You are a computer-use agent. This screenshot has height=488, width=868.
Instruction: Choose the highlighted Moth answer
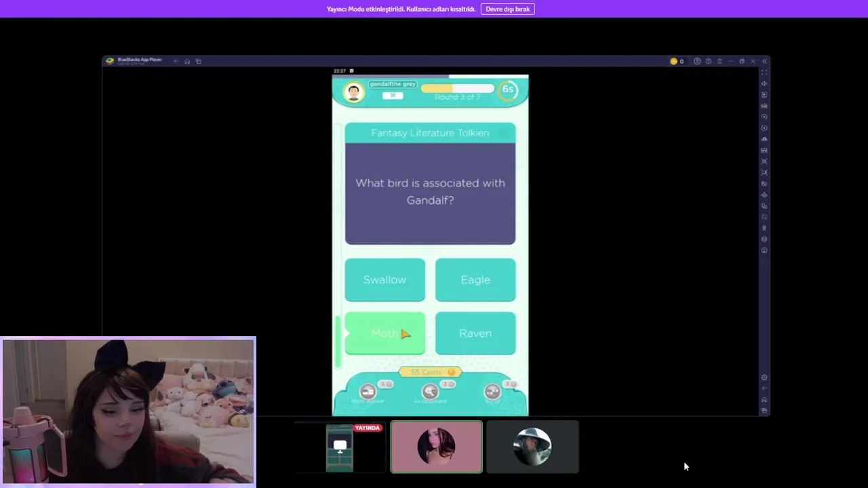click(x=384, y=333)
